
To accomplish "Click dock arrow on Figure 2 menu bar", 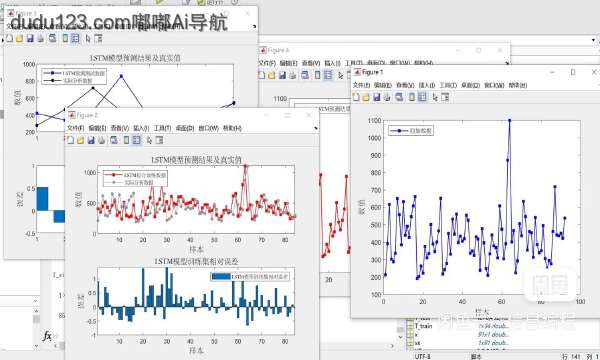I will click(x=316, y=128).
